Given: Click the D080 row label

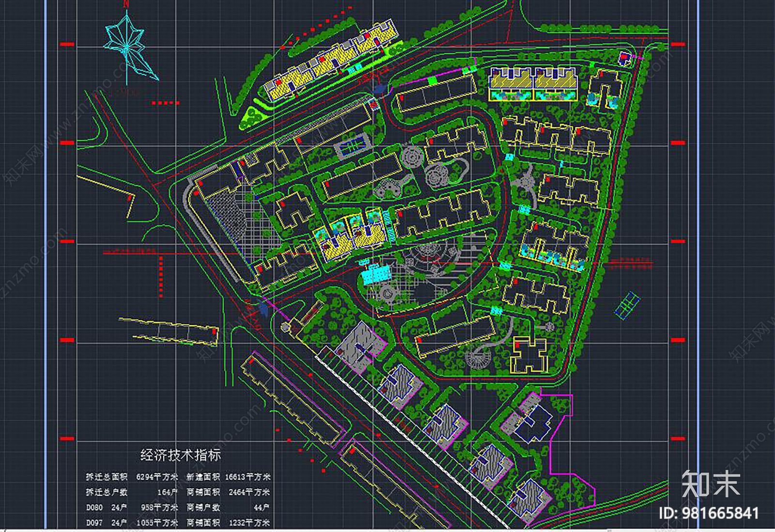Looking at the screenshot, I should [94, 507].
